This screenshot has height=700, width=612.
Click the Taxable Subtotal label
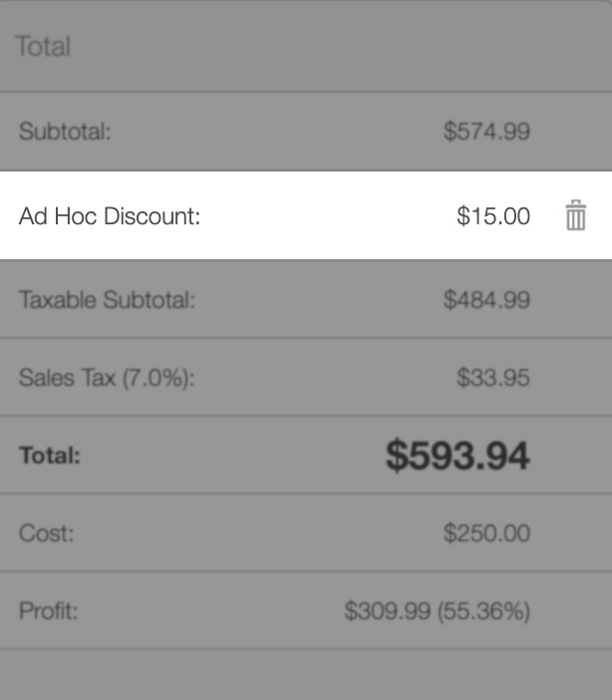click(107, 300)
